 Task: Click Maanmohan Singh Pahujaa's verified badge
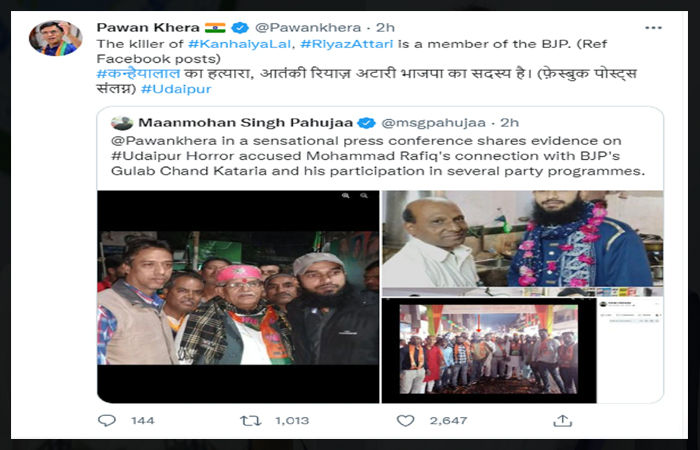(367, 123)
